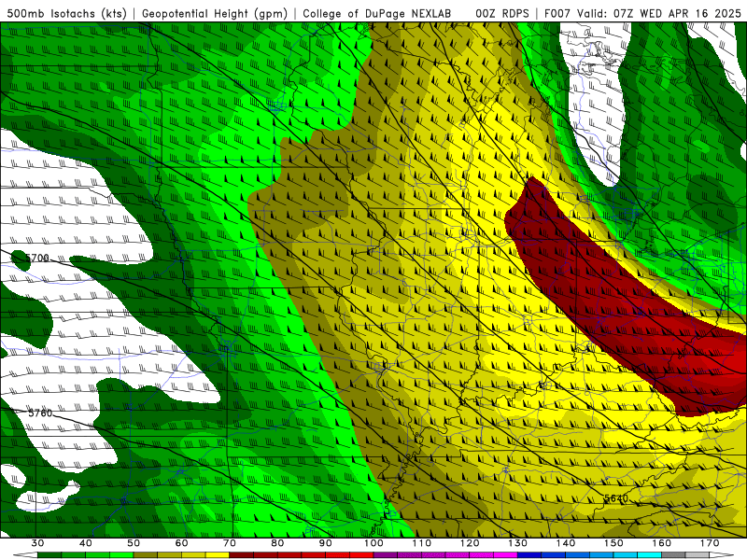Screen dimensions: 747x560
Task: Pick the magenta swatch left of 130
Action: 505,555
